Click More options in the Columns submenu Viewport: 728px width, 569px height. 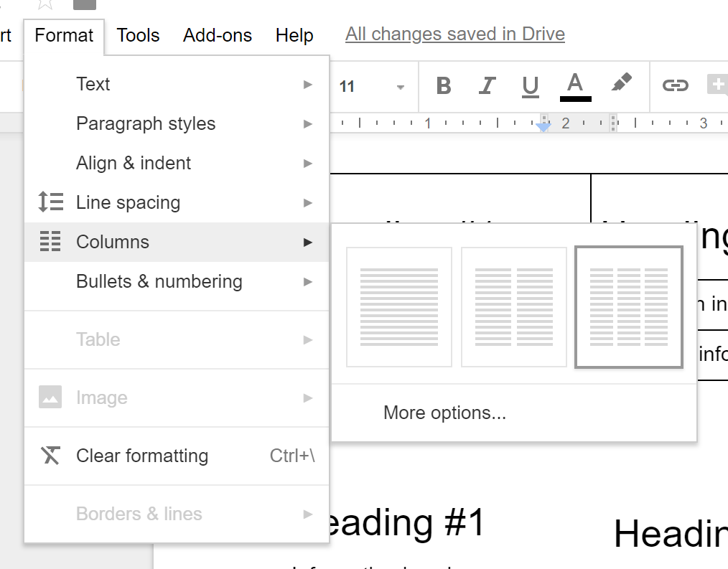[443, 413]
